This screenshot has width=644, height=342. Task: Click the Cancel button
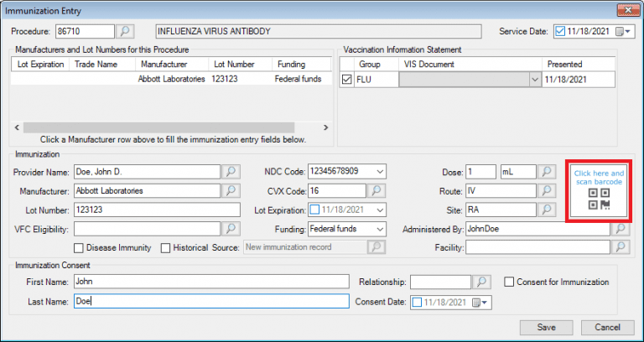pyautogui.click(x=607, y=326)
